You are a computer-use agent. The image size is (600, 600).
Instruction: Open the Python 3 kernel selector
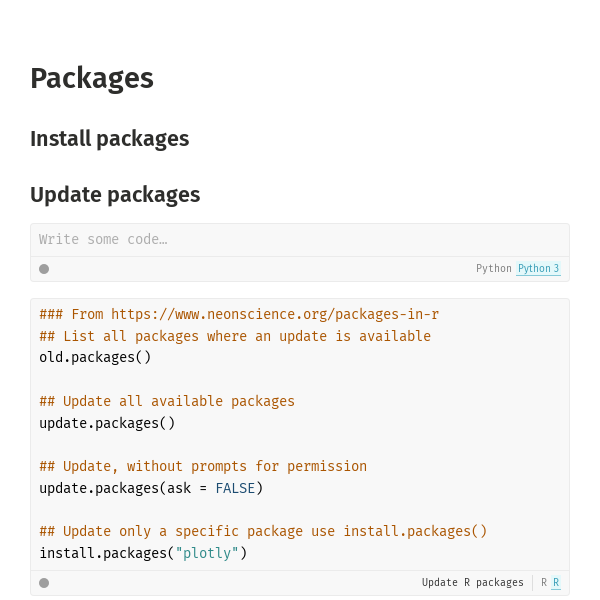coord(538,268)
